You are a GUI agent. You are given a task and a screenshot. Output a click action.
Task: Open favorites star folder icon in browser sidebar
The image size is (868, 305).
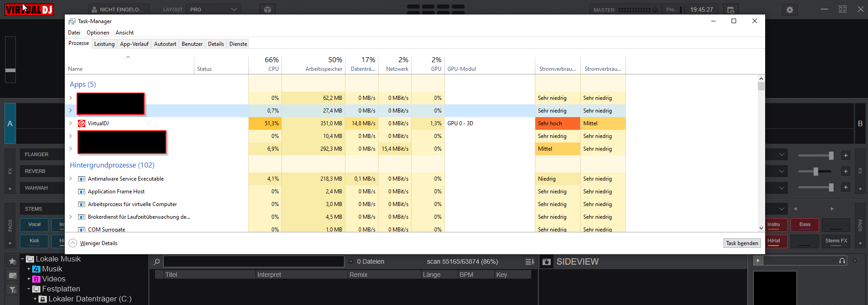pos(12,261)
